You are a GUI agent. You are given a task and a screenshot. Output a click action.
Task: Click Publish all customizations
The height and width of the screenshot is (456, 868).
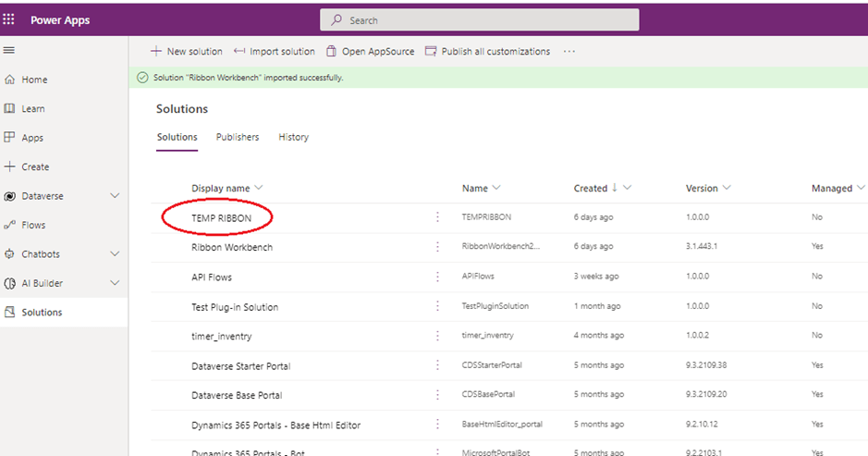pos(487,52)
